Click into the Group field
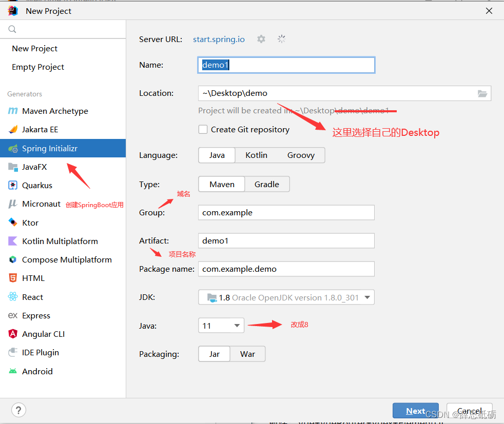The image size is (504, 424). [286, 212]
